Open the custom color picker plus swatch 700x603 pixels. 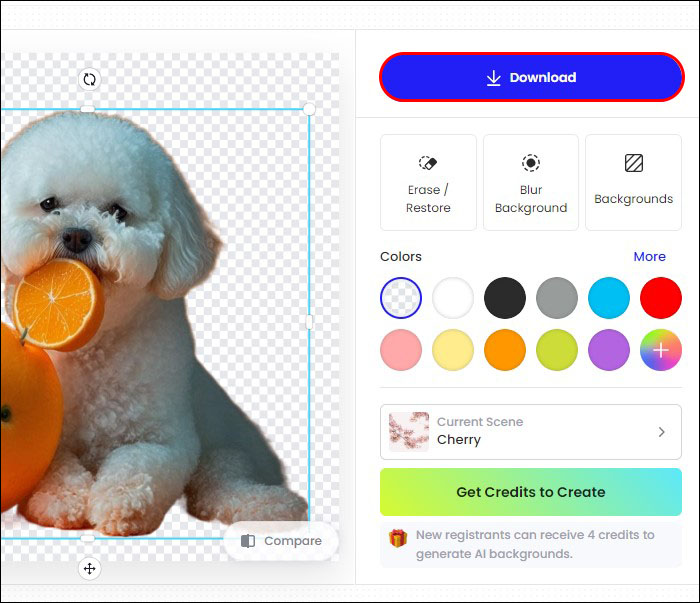[x=661, y=350]
